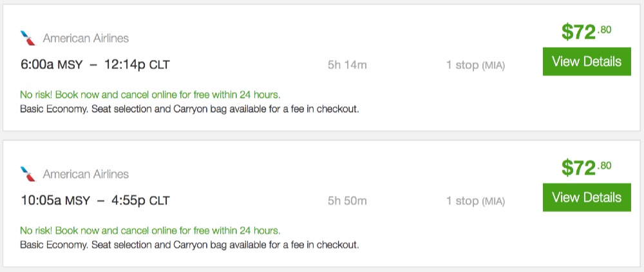Screen dimensions: 644x272
Task: Click the 5h 14m duration label
Action: tap(346, 64)
